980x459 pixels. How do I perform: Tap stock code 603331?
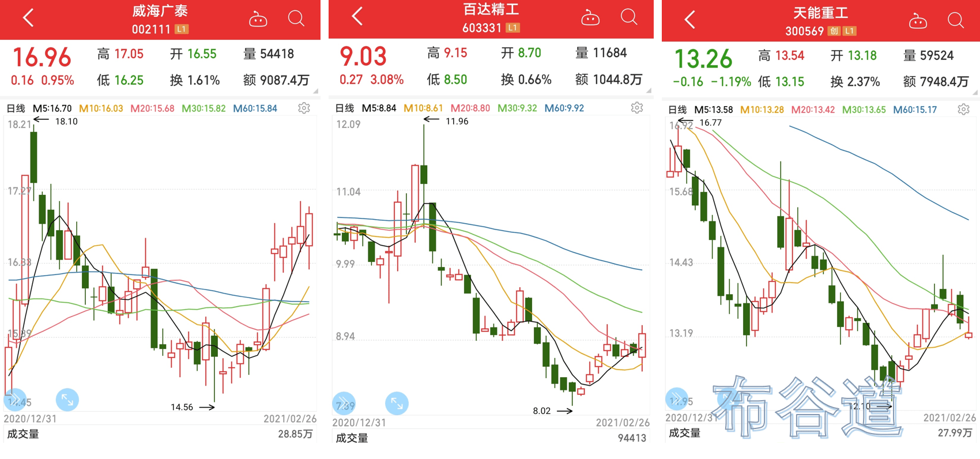coord(482,28)
